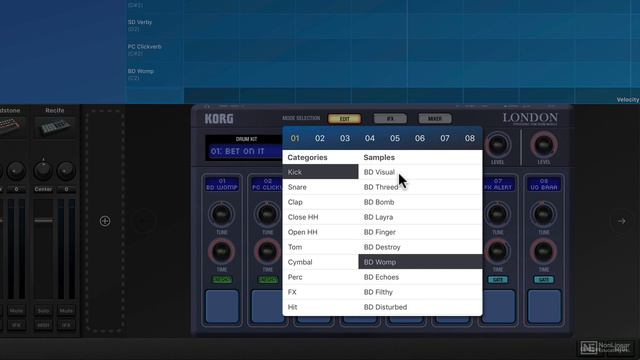Click the Time knob on pad 07
640x360 pixels.
498,251
